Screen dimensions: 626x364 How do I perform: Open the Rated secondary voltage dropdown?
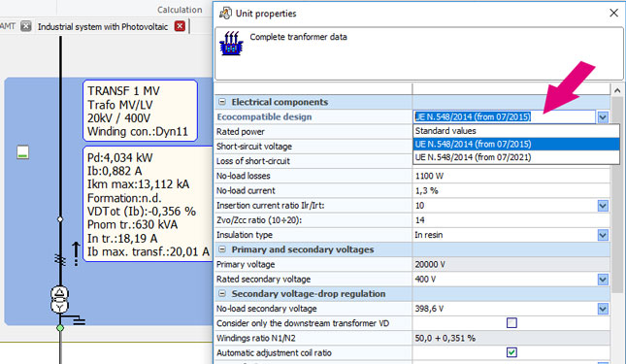click(x=603, y=280)
